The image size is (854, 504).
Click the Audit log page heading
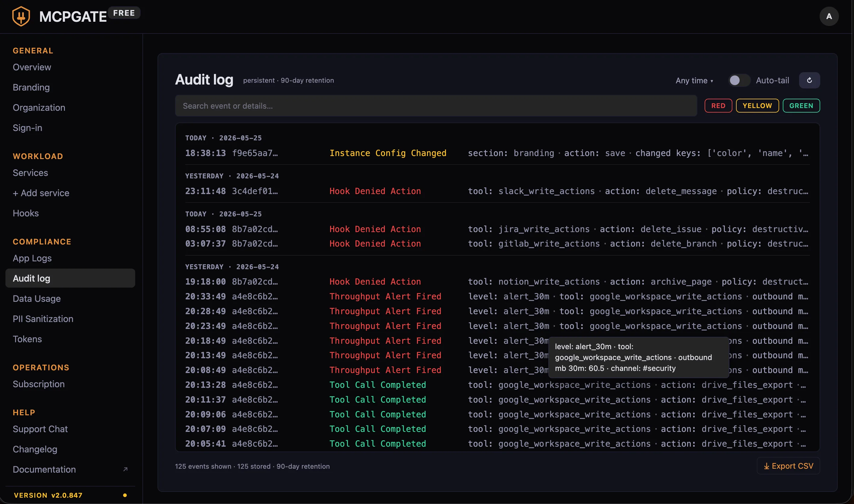point(204,80)
